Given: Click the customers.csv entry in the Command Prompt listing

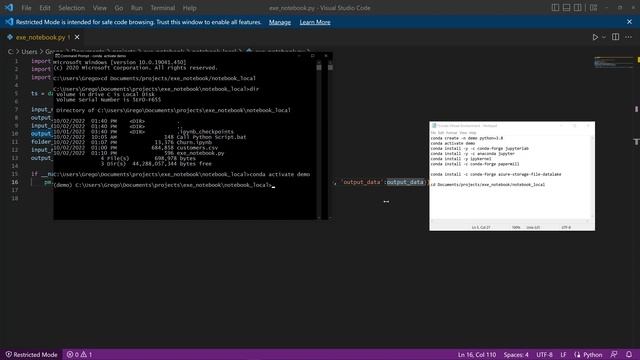Looking at the screenshot, I should tap(197, 148).
